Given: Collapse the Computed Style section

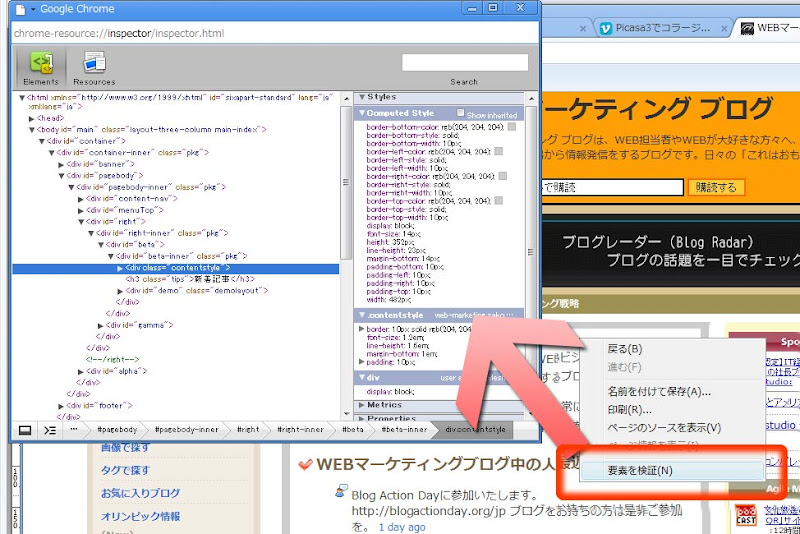Looking at the screenshot, I should (362, 113).
